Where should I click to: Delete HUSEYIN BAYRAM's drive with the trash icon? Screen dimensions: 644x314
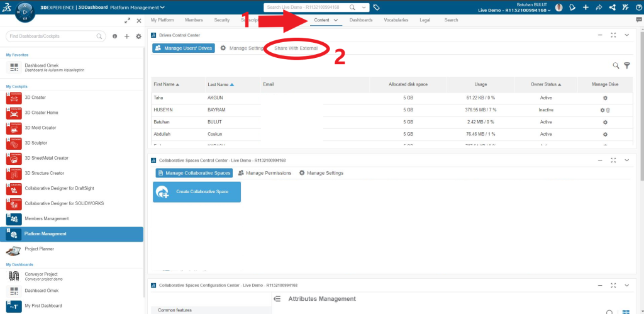608,110
